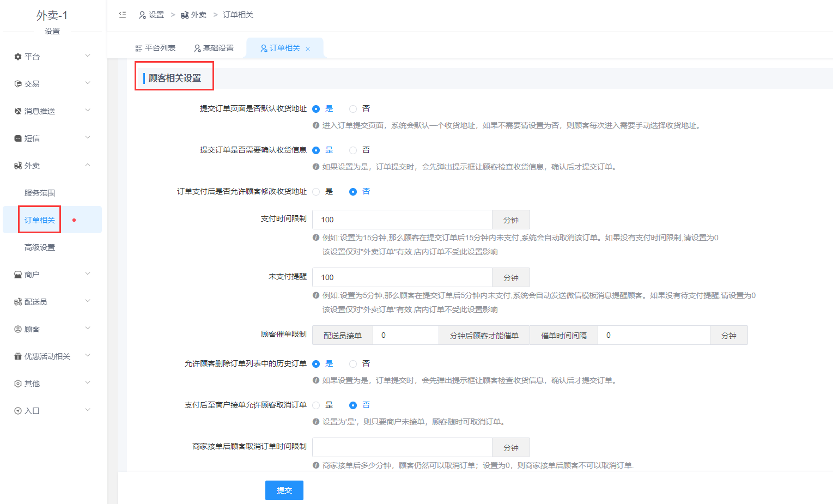
Task: Collapse the sidebar with the menu-fold icon
Action: click(x=123, y=15)
